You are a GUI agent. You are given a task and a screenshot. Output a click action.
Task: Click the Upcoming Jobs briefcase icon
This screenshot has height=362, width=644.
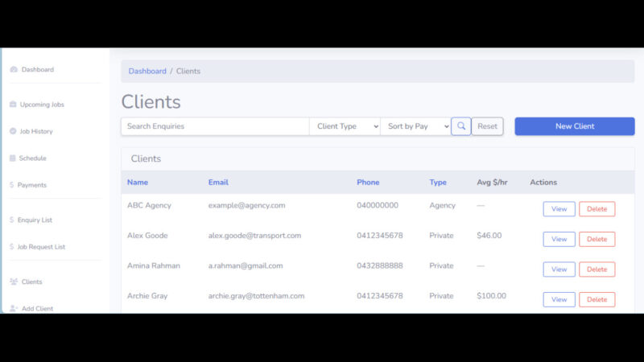(x=13, y=105)
